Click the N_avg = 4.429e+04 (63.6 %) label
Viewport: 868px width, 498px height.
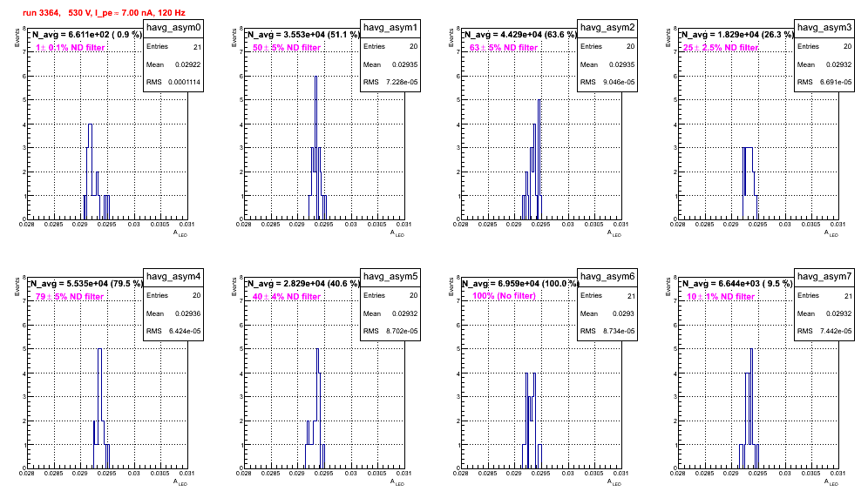point(519,34)
